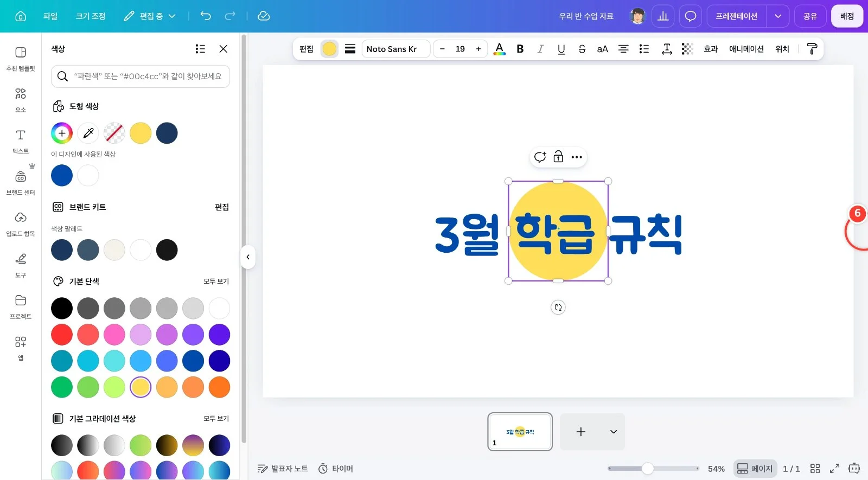
Task: Open the analytics chart icon
Action: point(663,16)
